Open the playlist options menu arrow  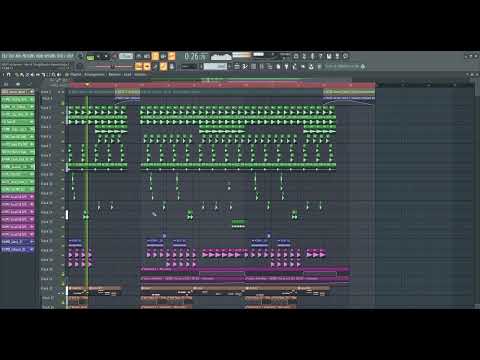[x=3, y=75]
